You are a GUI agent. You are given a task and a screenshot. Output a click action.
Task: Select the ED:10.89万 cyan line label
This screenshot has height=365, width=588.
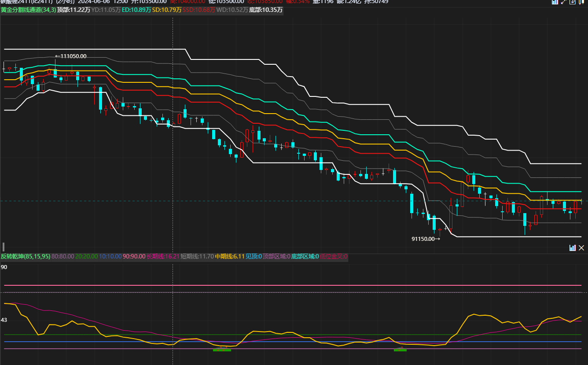coord(136,9)
